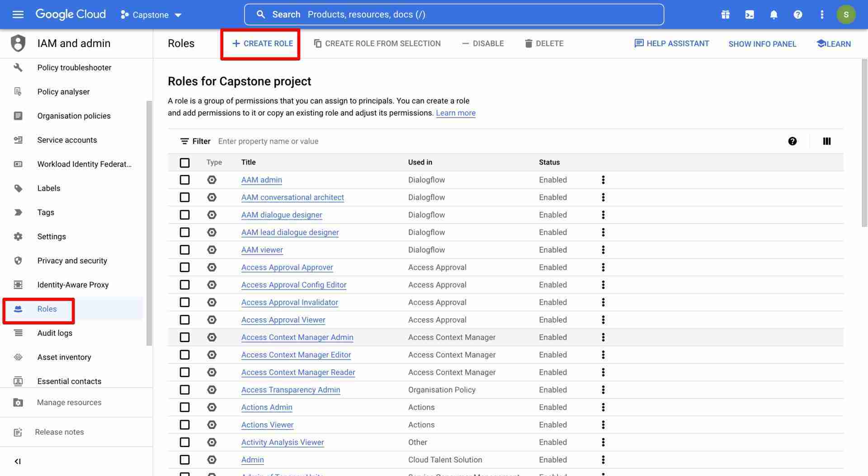Click the Google Cloud logo
Screen dimensions: 868x476
click(x=71, y=14)
